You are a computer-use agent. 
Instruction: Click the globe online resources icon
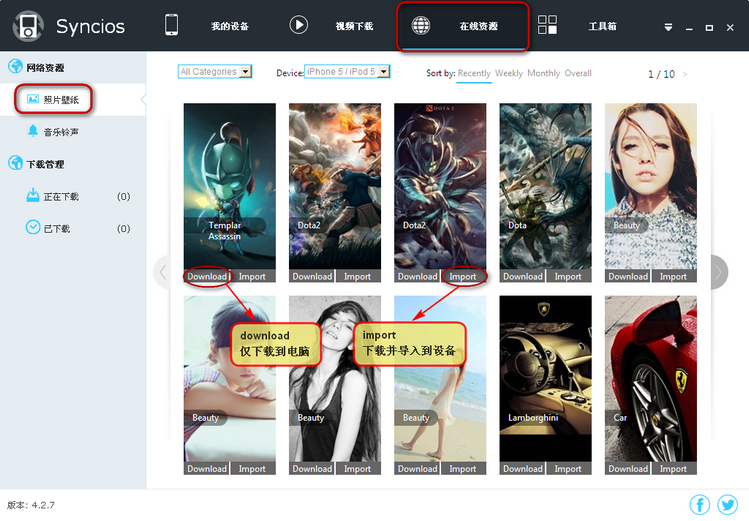tap(421, 25)
